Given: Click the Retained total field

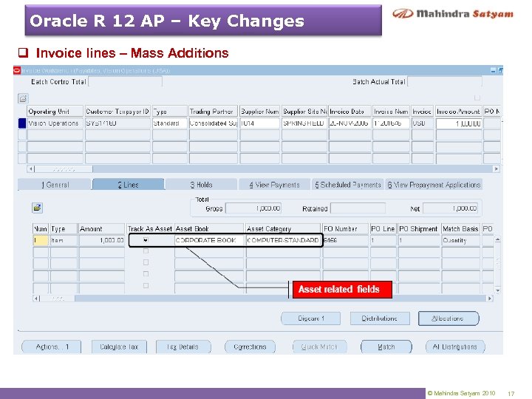Looking at the screenshot, I should (358, 208).
